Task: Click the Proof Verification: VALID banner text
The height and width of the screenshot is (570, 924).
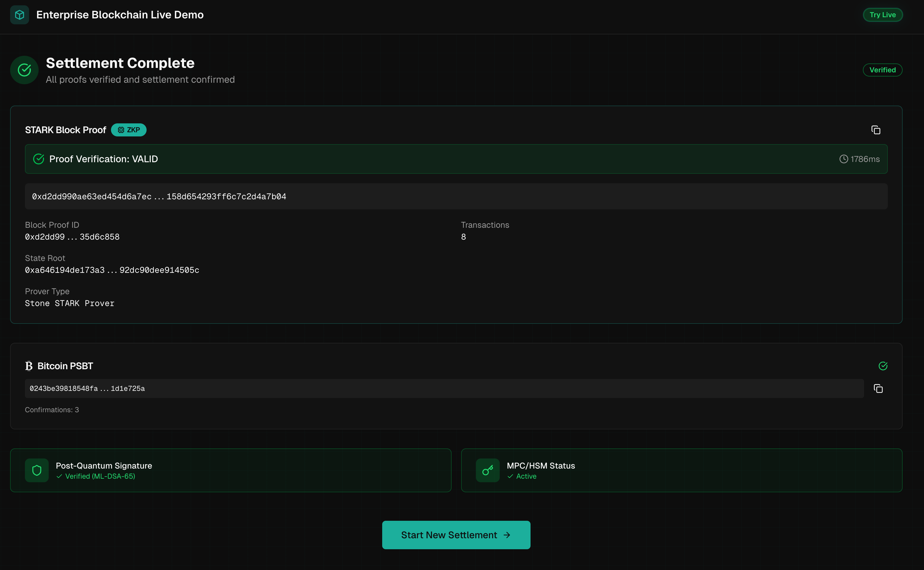Action: pyautogui.click(x=103, y=159)
